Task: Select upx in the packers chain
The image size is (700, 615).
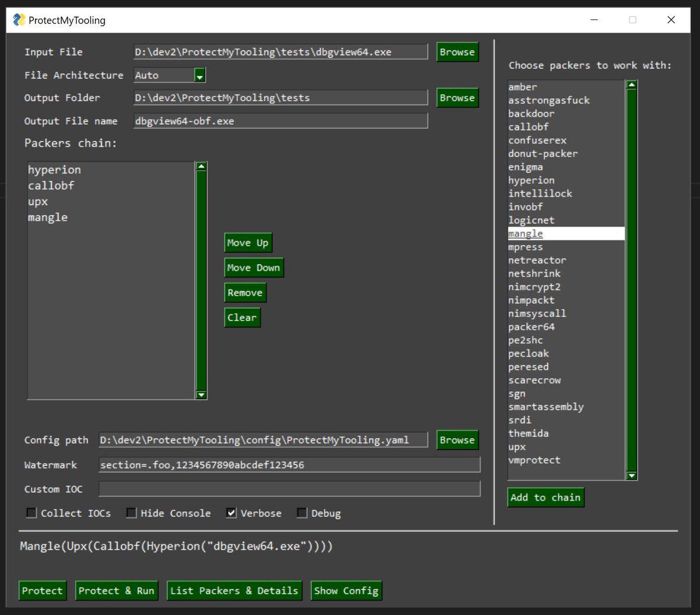Action: (x=111, y=201)
